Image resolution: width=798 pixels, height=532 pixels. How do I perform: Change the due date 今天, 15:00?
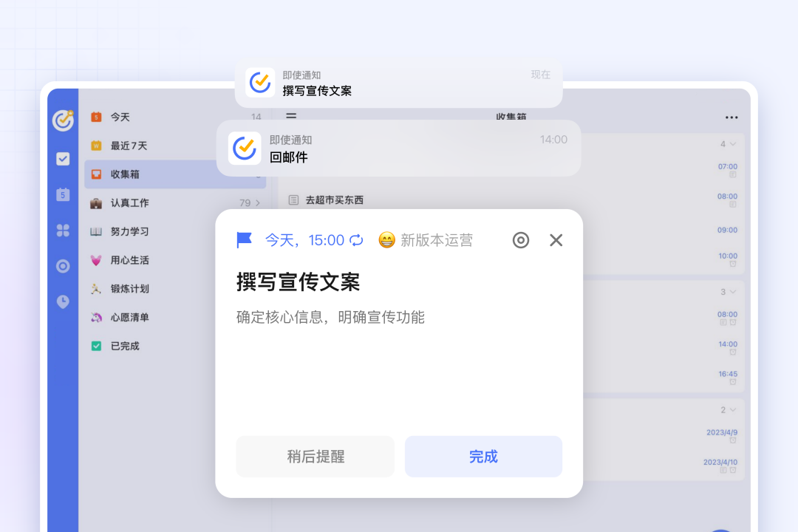click(x=305, y=240)
